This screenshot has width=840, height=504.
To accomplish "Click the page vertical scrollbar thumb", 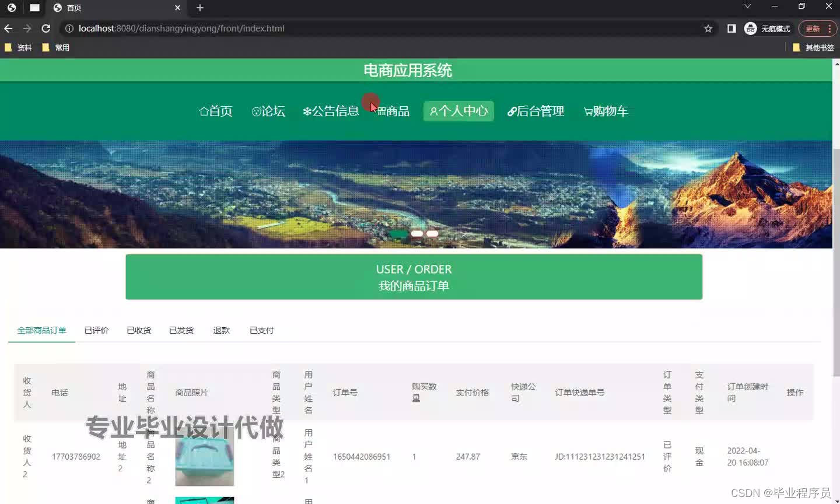I will click(x=836, y=262).
